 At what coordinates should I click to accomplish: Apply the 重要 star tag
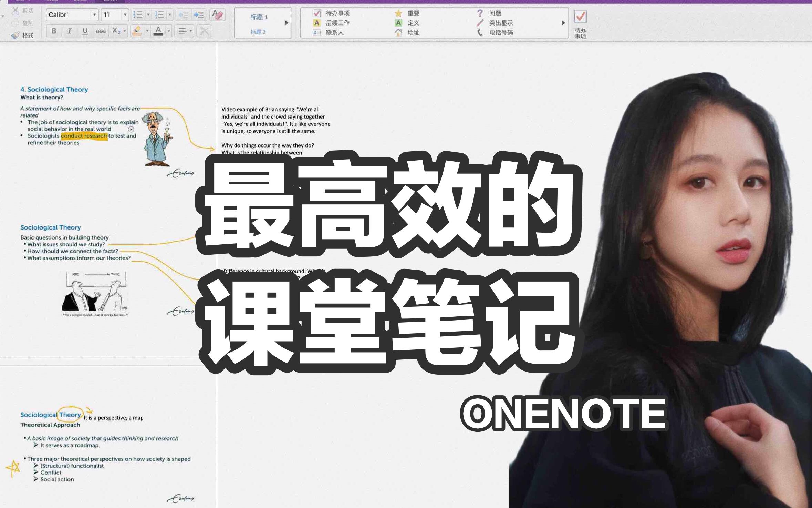coord(407,13)
